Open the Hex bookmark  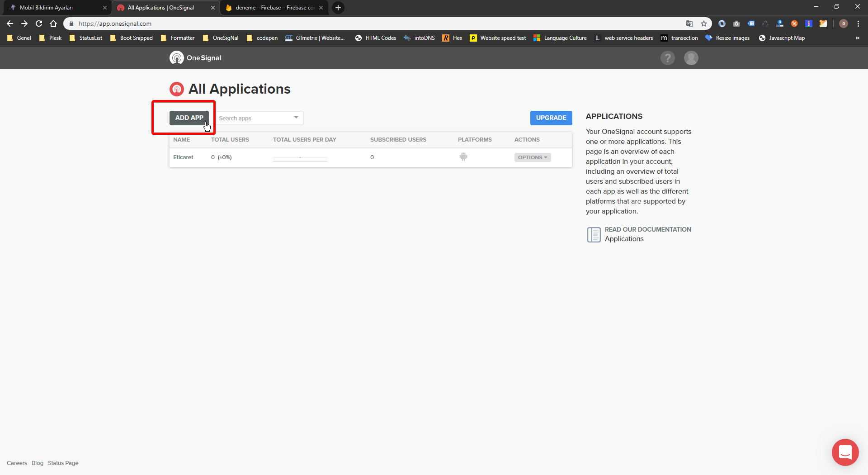pos(453,38)
